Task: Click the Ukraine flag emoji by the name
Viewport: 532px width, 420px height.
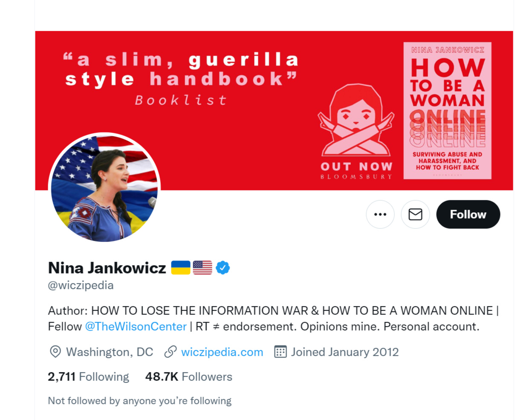Action: pyautogui.click(x=181, y=268)
